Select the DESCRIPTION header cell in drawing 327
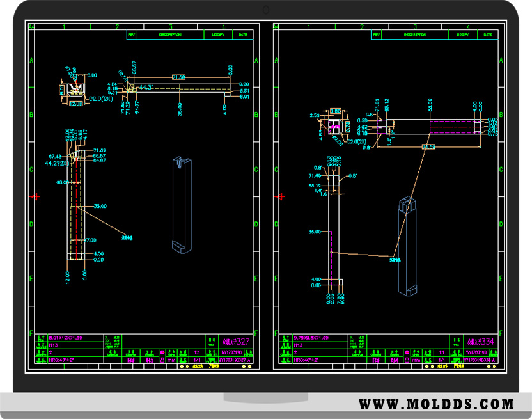The image size is (532, 419). point(170,35)
